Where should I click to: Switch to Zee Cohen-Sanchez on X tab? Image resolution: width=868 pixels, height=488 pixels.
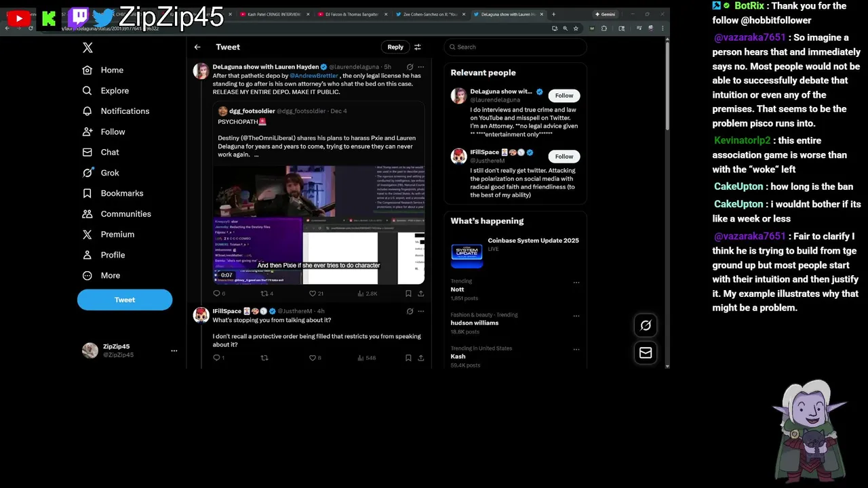coord(429,14)
